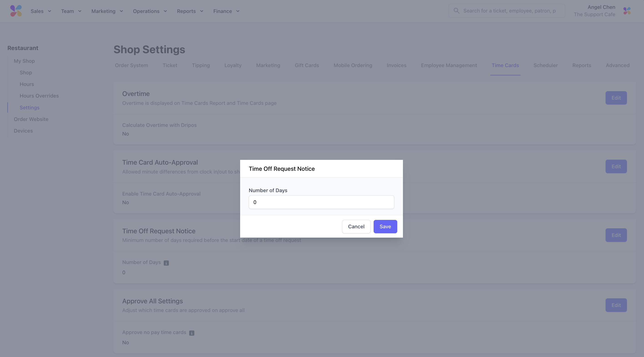The image size is (644, 357).
Task: Save the Time Off Request Notice dialog
Action: pos(385,226)
